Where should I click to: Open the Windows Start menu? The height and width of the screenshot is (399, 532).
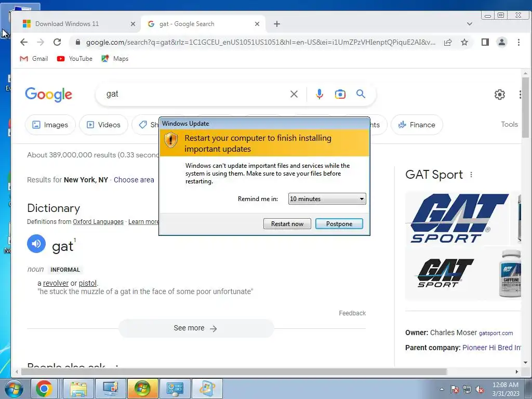click(x=14, y=389)
